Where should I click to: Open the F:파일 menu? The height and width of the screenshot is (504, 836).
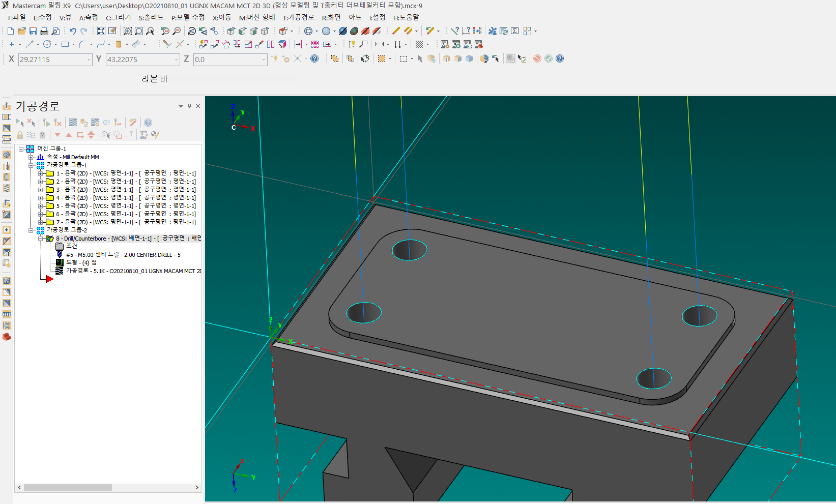17,18
